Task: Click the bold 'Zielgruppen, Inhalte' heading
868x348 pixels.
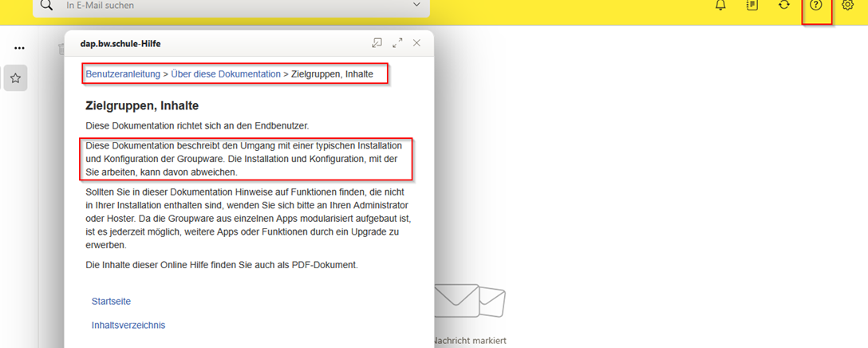Action: tap(142, 105)
